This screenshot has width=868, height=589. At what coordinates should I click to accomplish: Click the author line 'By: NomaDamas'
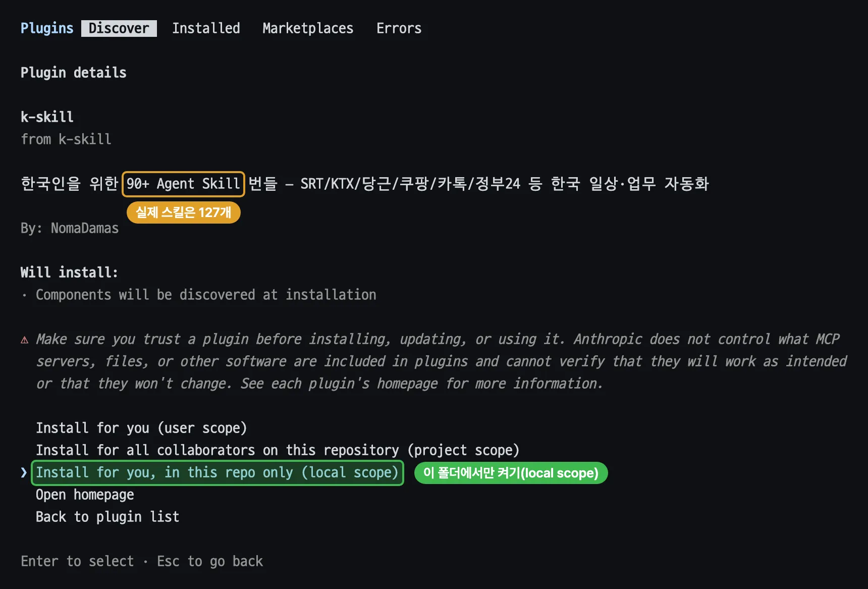point(70,228)
